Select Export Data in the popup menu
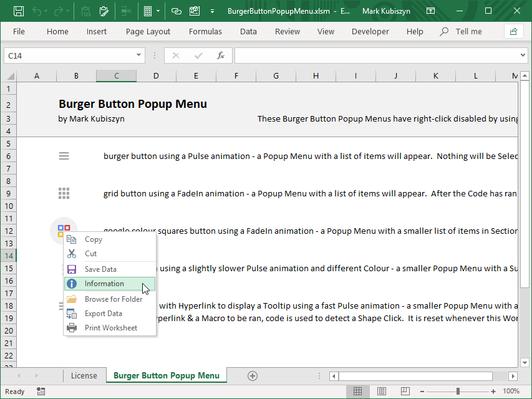Image resolution: width=532 pixels, height=399 pixels. (x=103, y=314)
